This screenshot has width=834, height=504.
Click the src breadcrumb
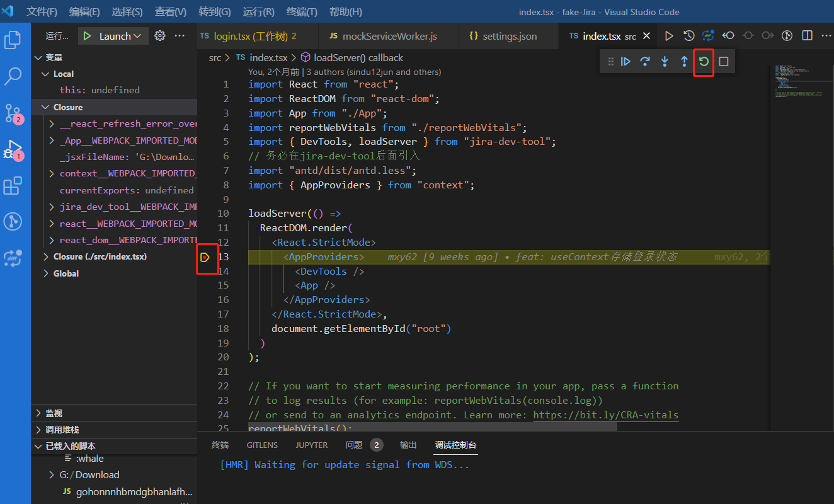215,57
